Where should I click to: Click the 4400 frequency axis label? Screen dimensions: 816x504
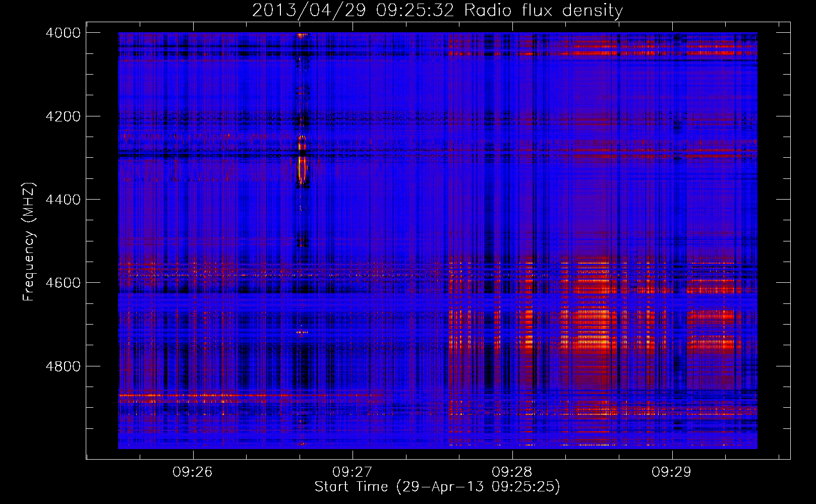click(x=63, y=200)
